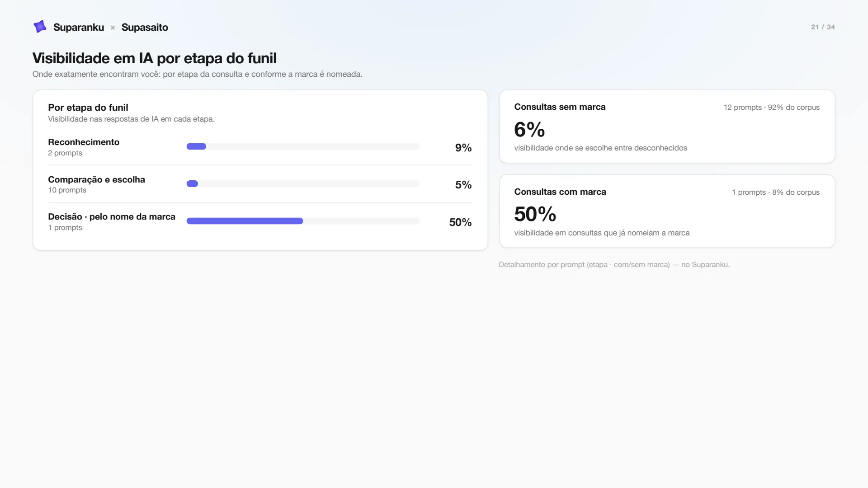This screenshot has height=488, width=868.
Task: Open the Consultas com marca card title
Action: tap(560, 192)
